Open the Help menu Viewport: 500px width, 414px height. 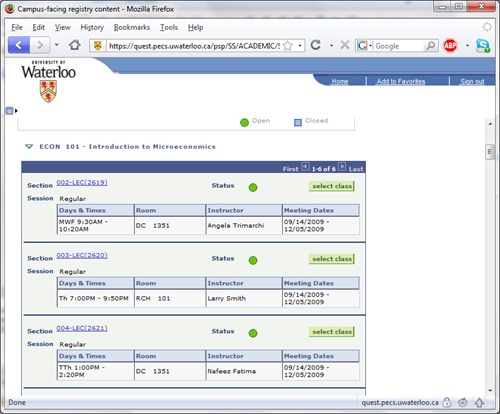pos(195,27)
